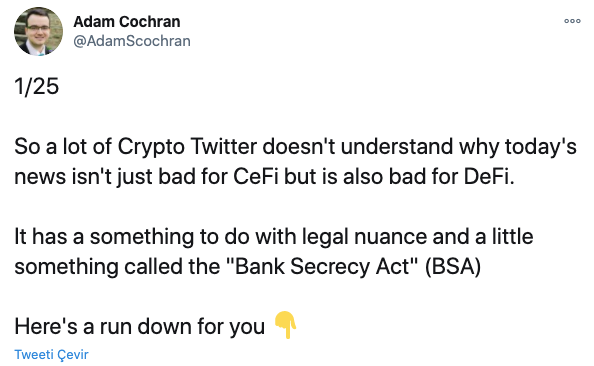
Task: Click the word "understand" in the tweet
Action: point(397,146)
